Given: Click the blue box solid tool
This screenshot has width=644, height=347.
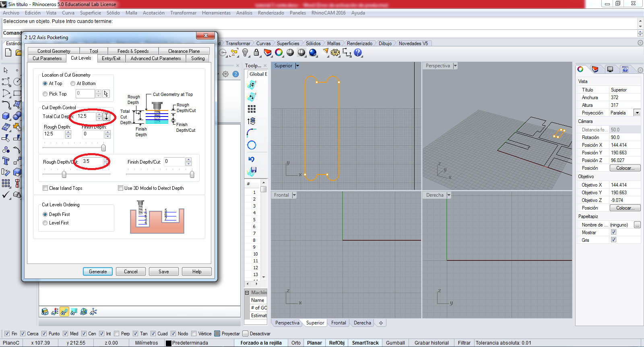Looking at the screenshot, I should tap(6, 116).
